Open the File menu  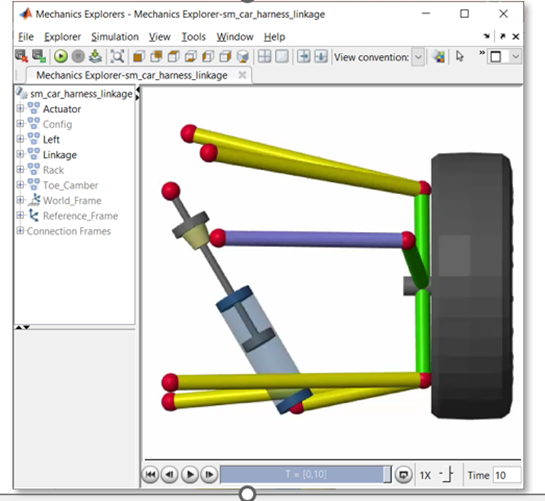coord(26,37)
